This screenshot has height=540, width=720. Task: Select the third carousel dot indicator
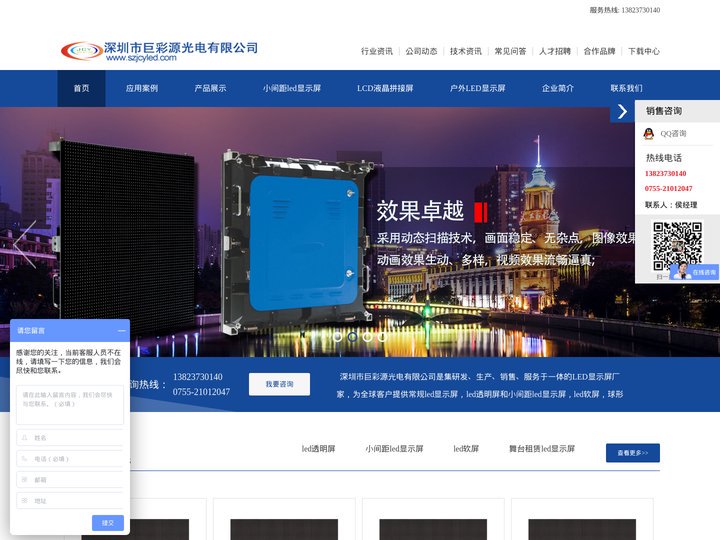tap(367, 337)
